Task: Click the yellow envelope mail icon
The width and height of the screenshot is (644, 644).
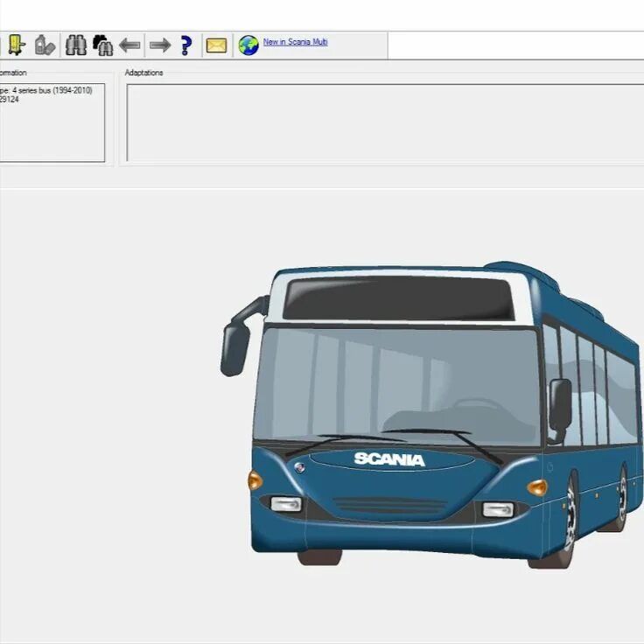Action: point(216,45)
